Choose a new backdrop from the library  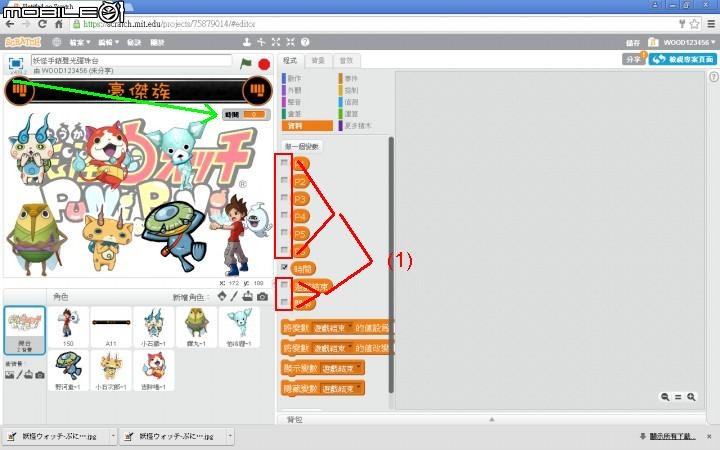[x=9, y=375]
